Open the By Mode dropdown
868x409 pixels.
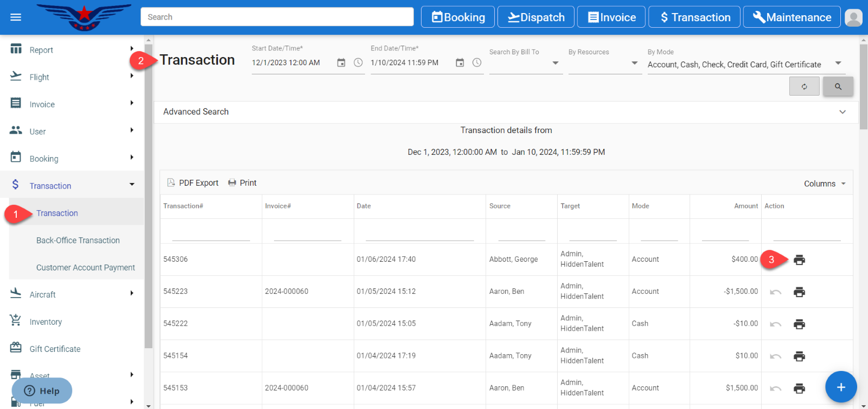[838, 64]
